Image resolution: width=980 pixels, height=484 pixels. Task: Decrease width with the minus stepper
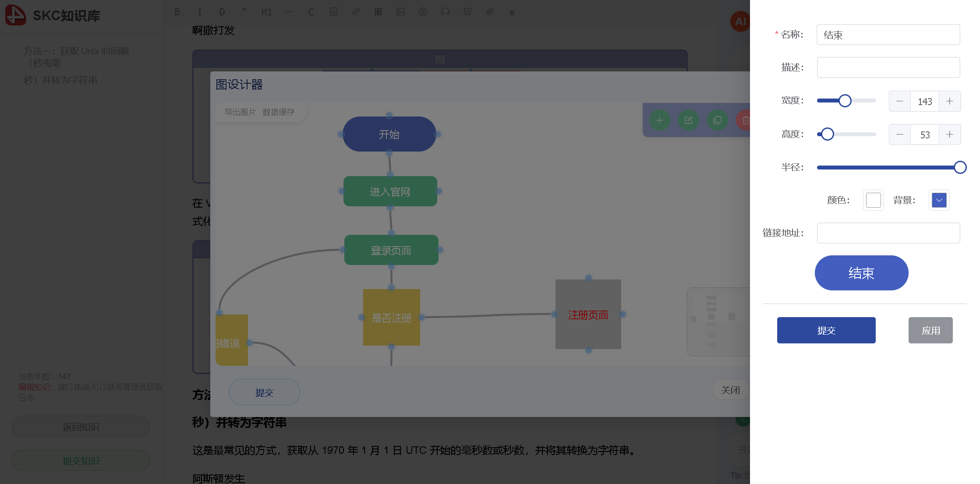[x=899, y=101]
